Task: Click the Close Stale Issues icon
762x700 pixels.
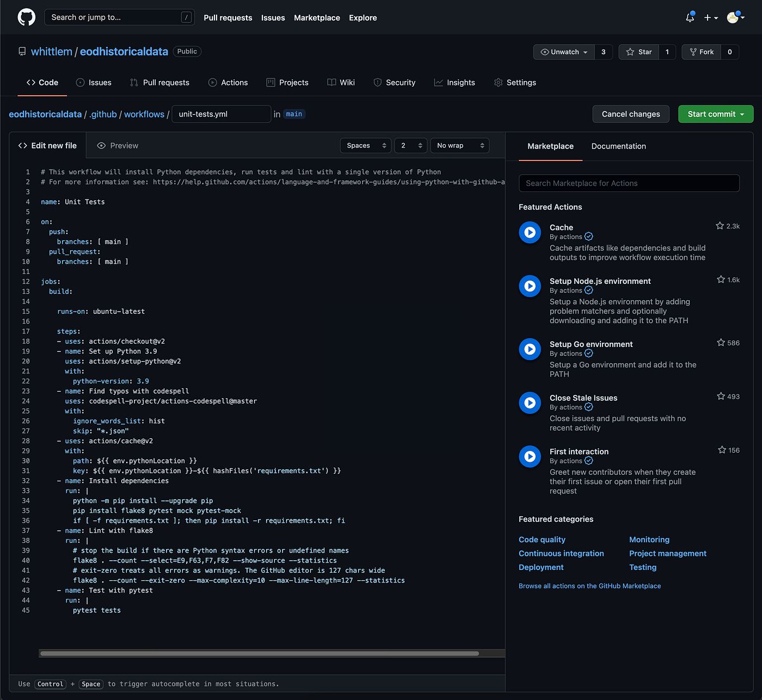Action: tap(530, 403)
